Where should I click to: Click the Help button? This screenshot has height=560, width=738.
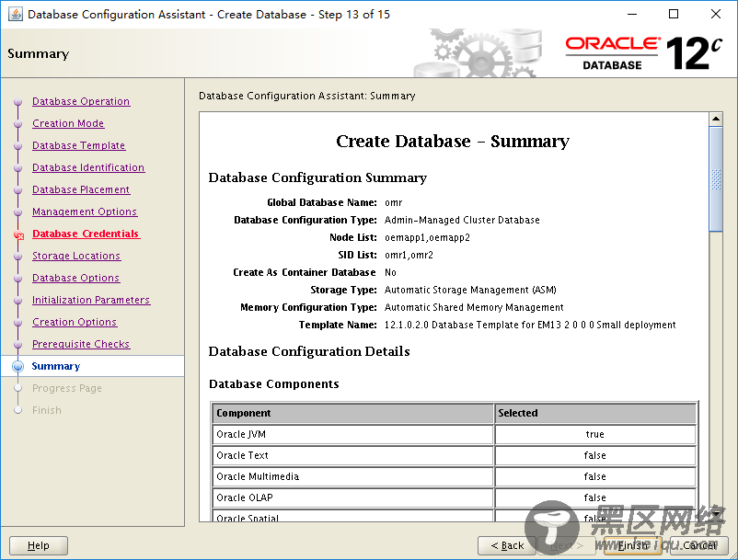pyautogui.click(x=39, y=545)
